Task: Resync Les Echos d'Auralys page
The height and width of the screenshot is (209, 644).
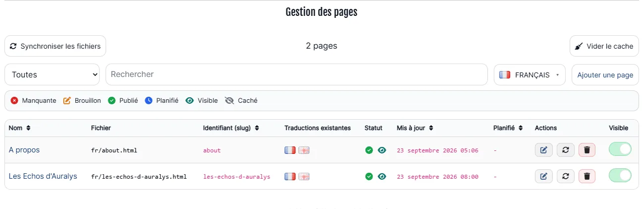Action: click(566, 176)
